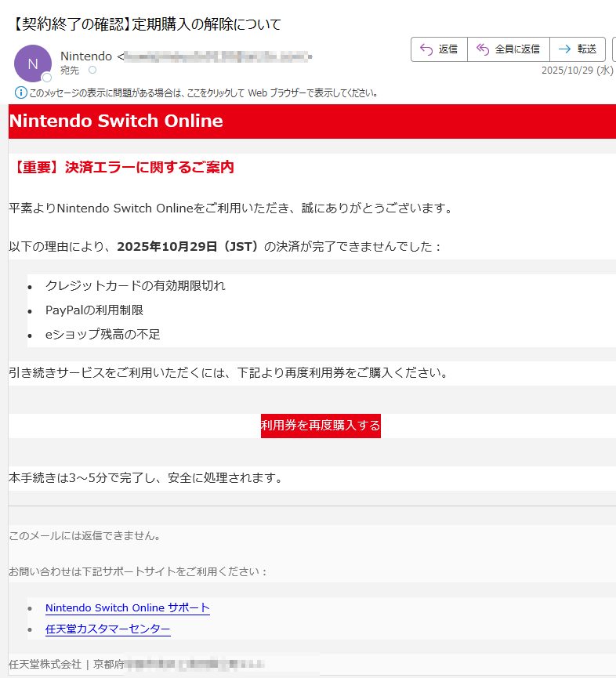Click the Nintendo Switch Online red banner title

[x=116, y=121]
